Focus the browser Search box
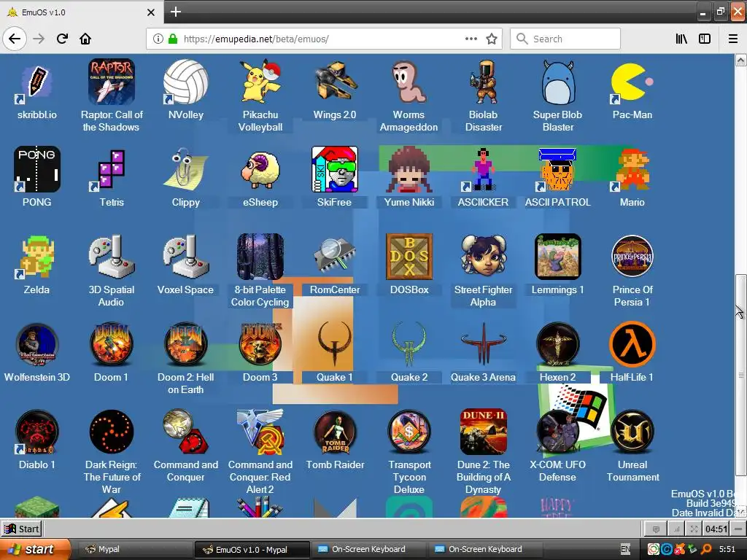The width and height of the screenshot is (747, 560). click(565, 39)
